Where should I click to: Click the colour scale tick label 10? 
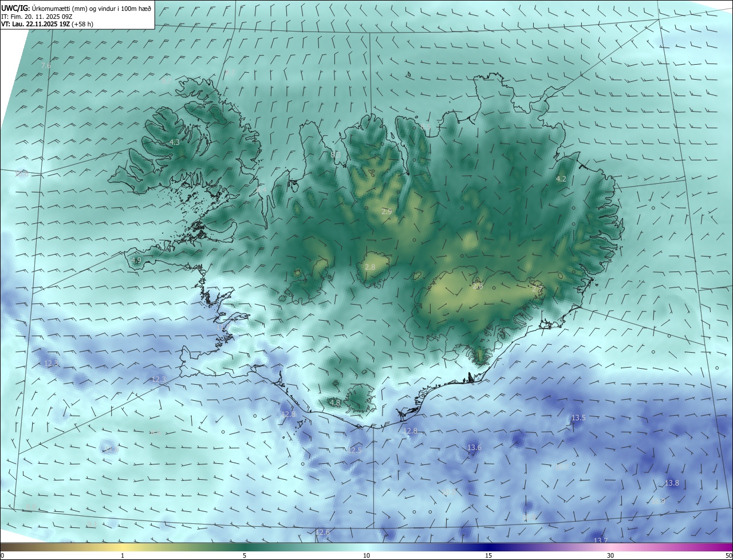pos(366,555)
